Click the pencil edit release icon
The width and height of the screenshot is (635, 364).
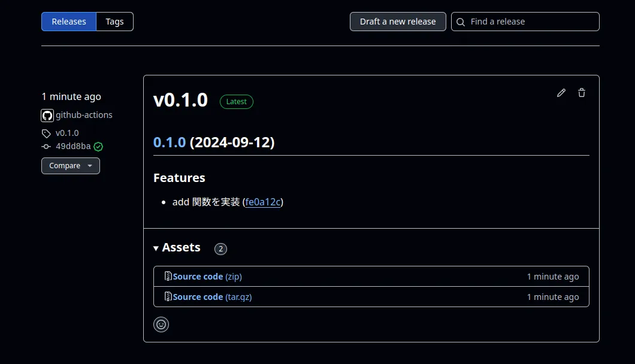pos(561,93)
